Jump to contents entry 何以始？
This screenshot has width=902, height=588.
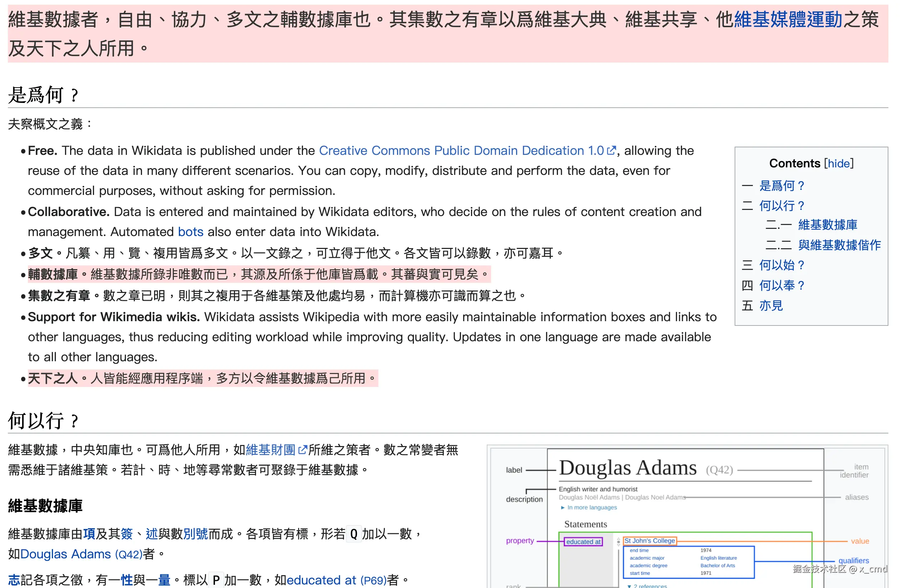[781, 265]
